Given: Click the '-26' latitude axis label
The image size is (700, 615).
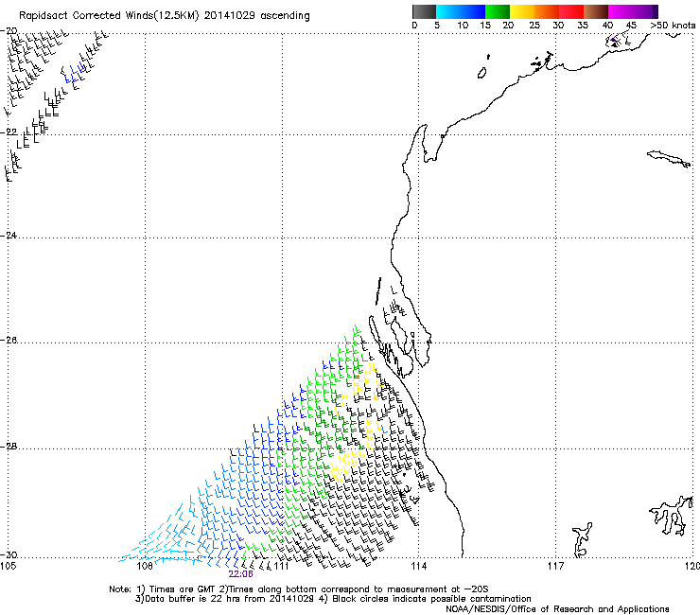Looking at the screenshot, I should point(9,341).
